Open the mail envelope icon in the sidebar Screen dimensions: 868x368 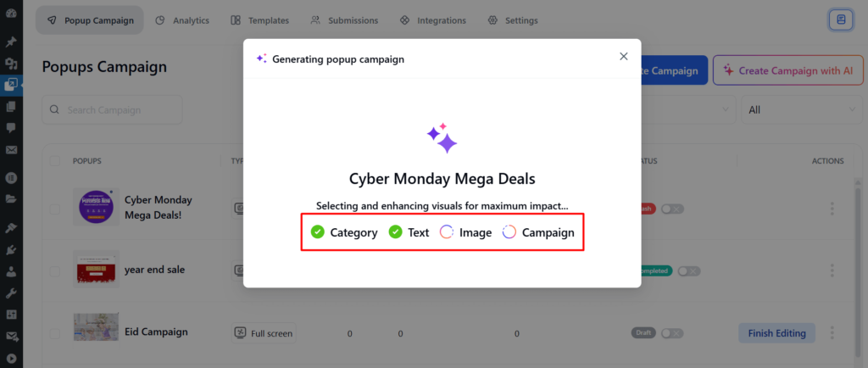coord(10,150)
